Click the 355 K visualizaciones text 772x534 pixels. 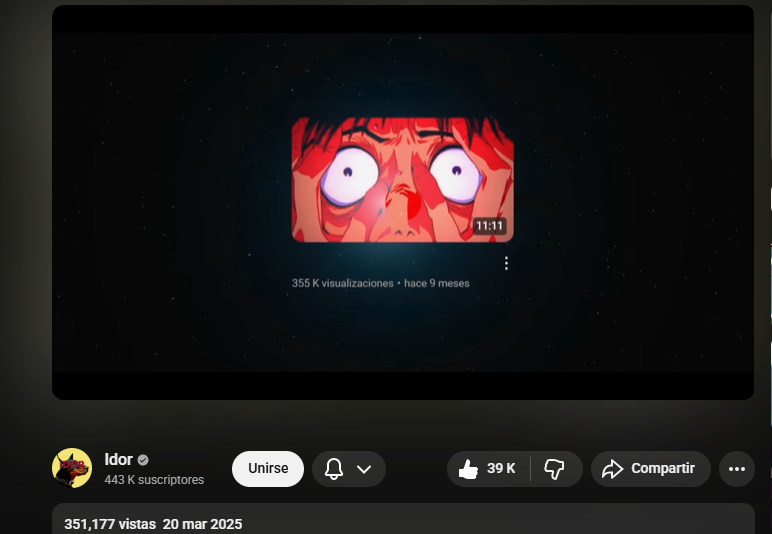tap(342, 283)
